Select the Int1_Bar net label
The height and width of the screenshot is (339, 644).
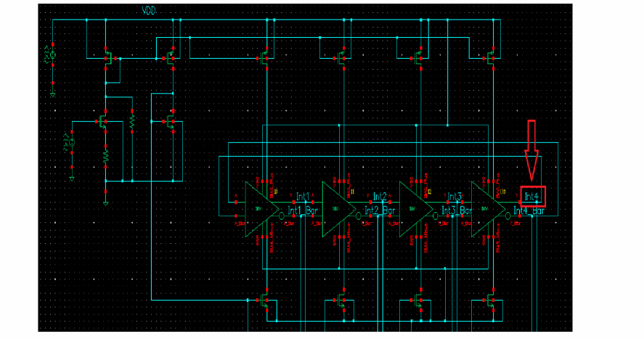(303, 211)
